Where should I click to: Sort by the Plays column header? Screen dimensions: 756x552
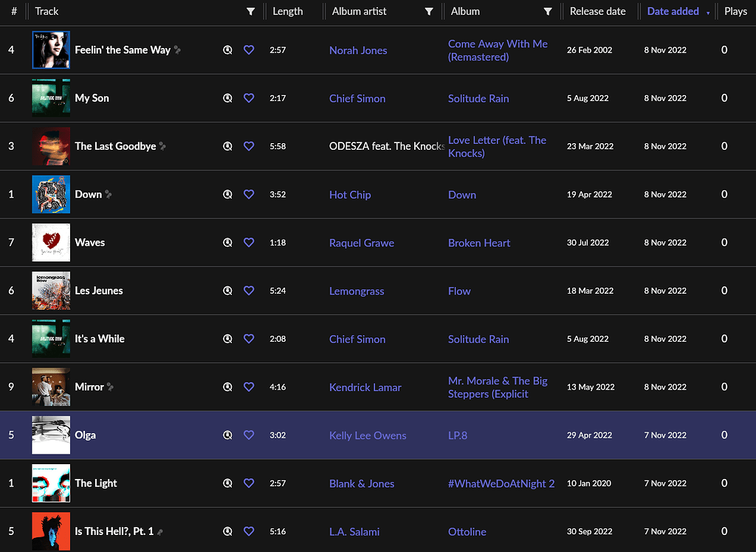point(735,11)
